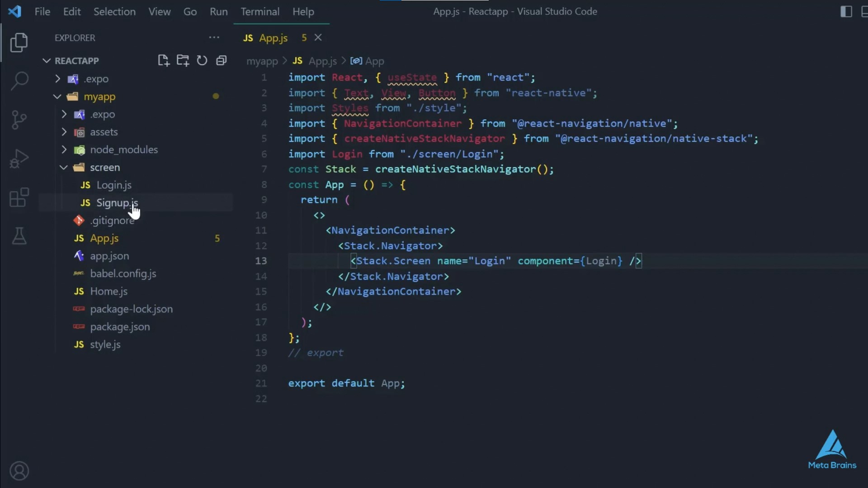
Task: Select Run menu in menu bar
Action: click(x=218, y=11)
